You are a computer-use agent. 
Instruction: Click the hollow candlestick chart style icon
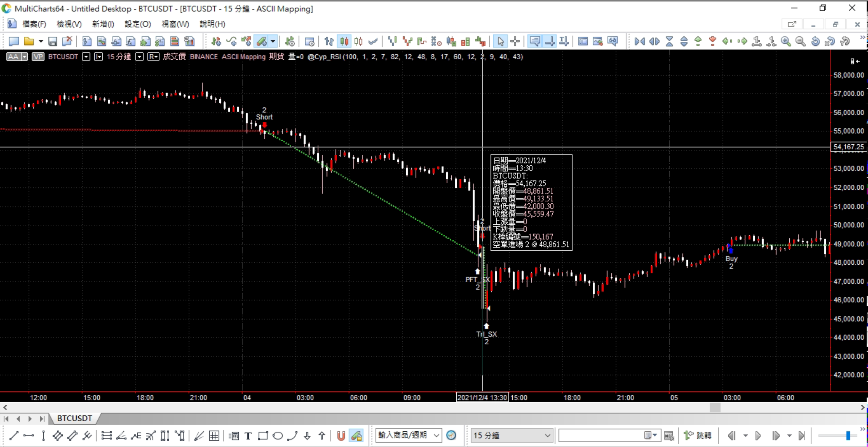point(358,41)
